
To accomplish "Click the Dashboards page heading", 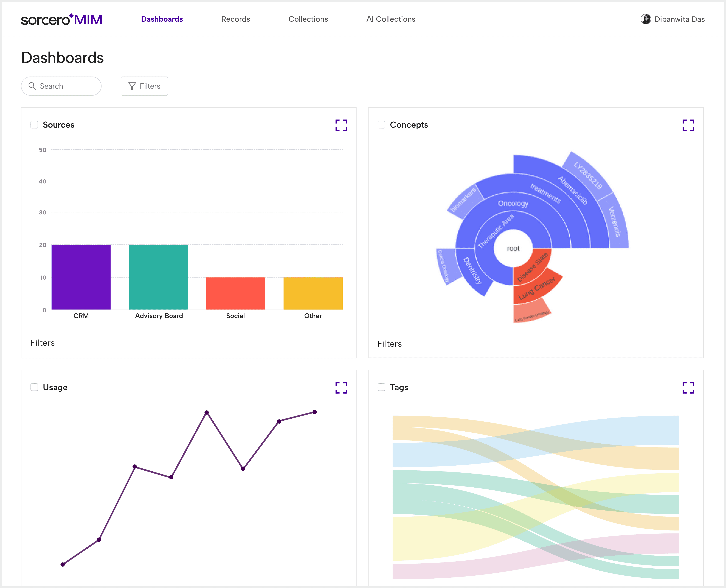I will [62, 58].
